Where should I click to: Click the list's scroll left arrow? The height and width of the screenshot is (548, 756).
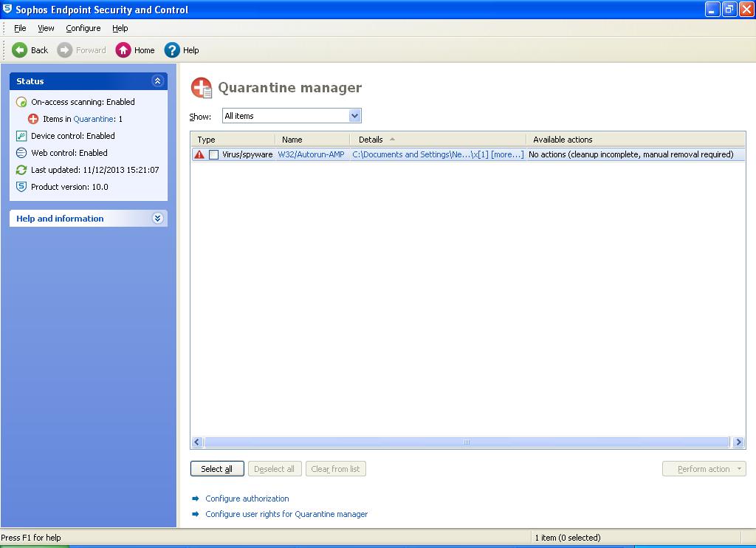coord(196,442)
